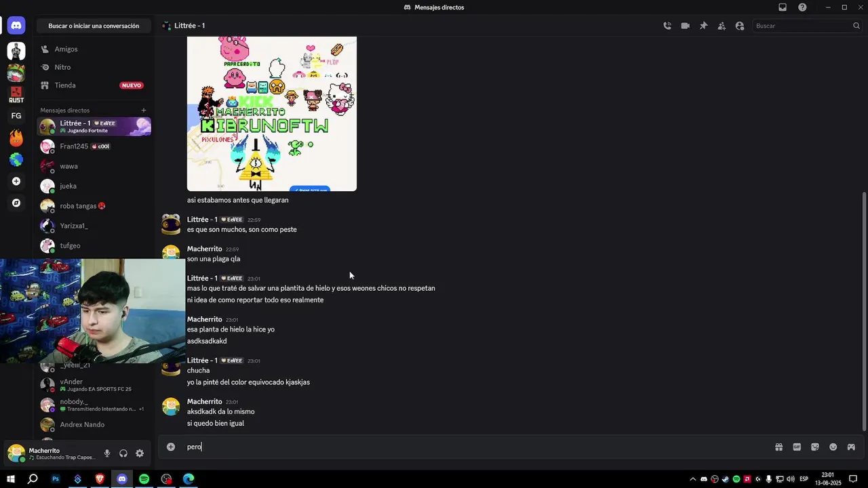
Task: Start a voice call
Action: tap(667, 26)
